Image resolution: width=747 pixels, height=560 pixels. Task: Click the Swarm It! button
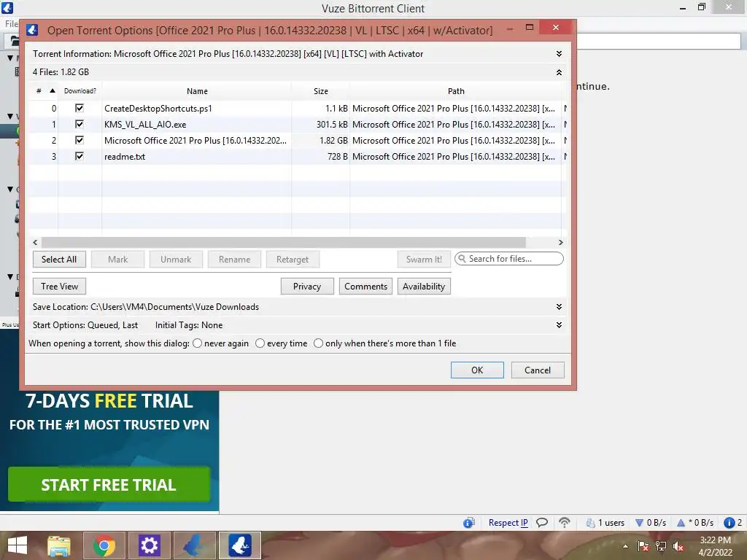(x=424, y=260)
